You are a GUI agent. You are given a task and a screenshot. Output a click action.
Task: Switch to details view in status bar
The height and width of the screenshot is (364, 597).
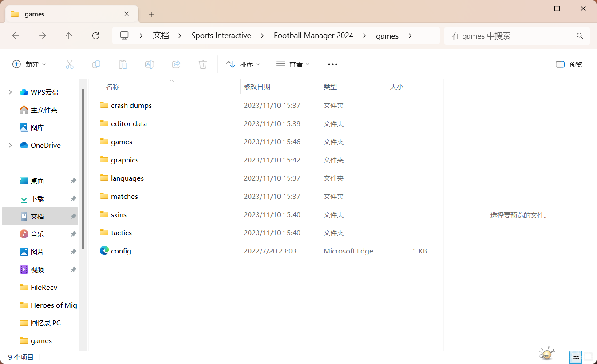[x=576, y=357]
